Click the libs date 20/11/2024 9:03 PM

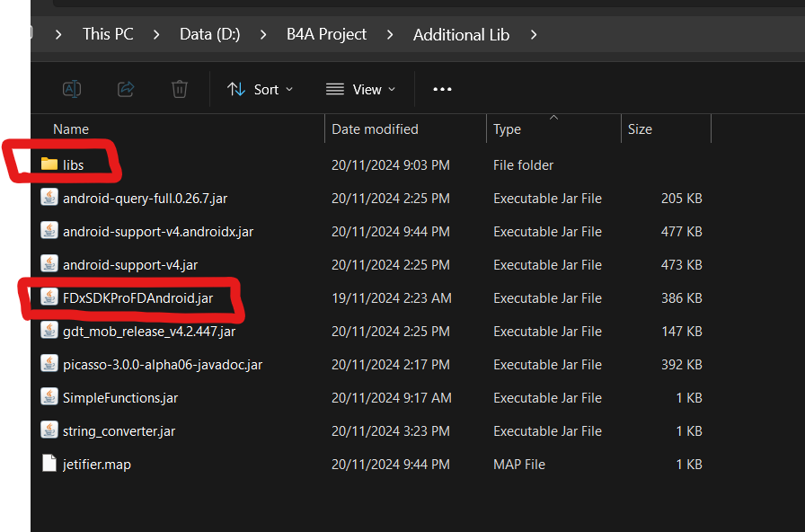coord(391,164)
